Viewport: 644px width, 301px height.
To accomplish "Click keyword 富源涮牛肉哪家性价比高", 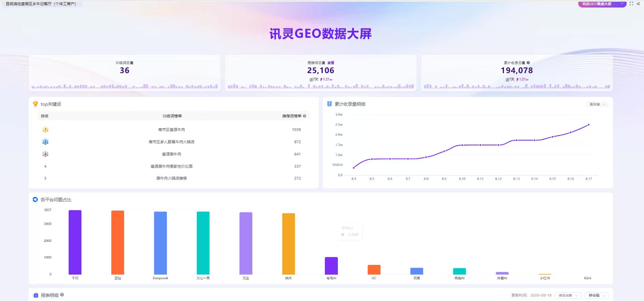I will tap(172, 166).
